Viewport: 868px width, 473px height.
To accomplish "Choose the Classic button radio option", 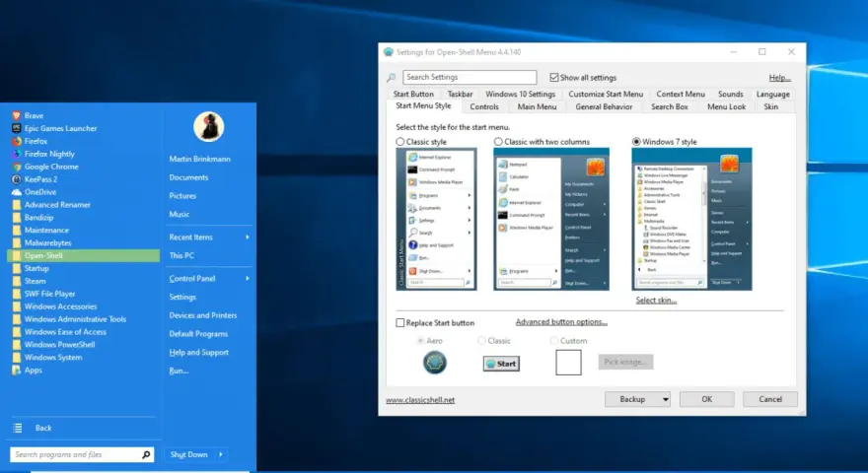I will coord(481,341).
